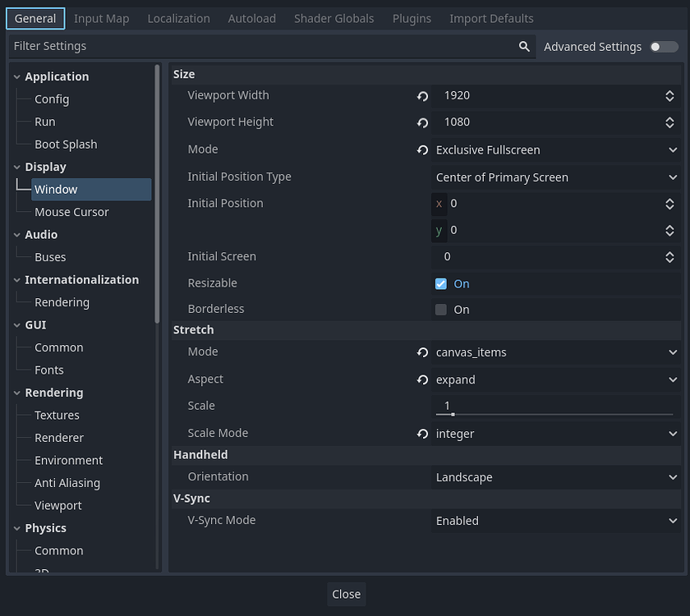Reset Viewport Width using its revert arrow icon
The width and height of the screenshot is (690, 616).
click(422, 96)
